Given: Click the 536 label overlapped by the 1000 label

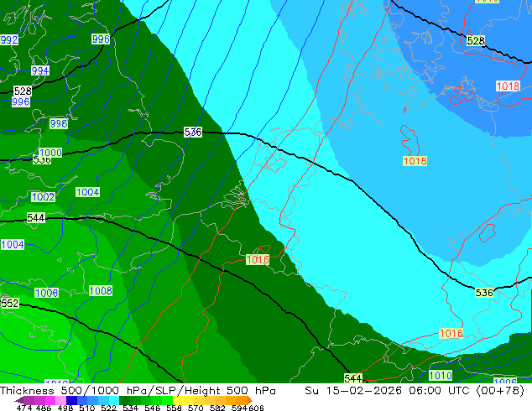Looking at the screenshot, I should (42, 159).
